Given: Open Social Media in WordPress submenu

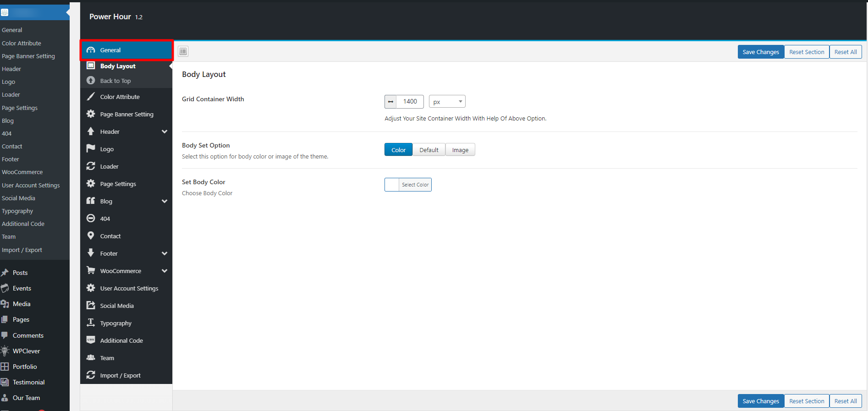Looking at the screenshot, I should (x=18, y=198).
